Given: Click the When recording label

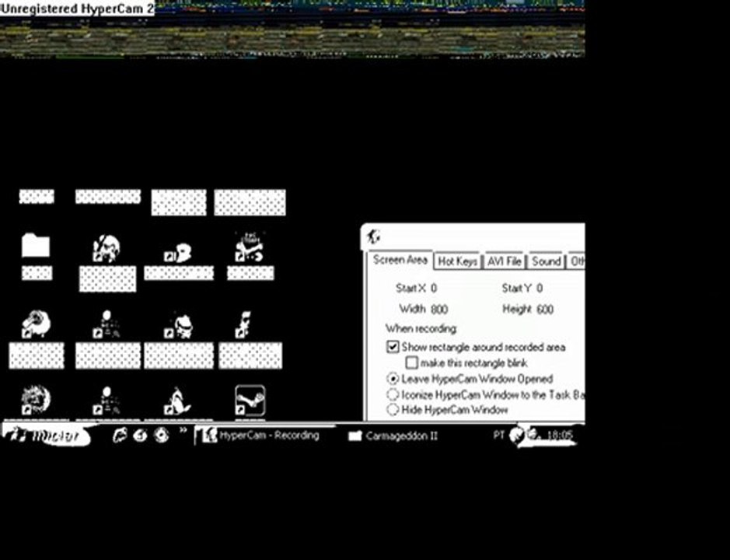Looking at the screenshot, I should coord(421,329).
